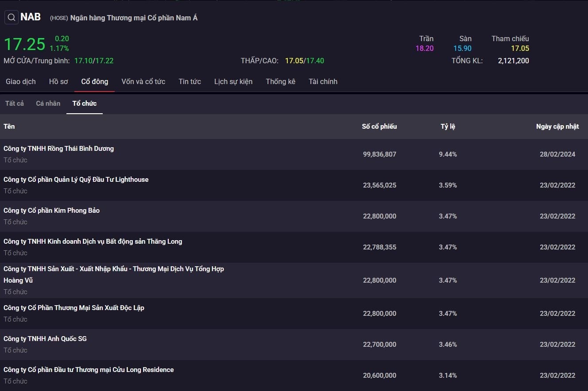
Task: Click the NAB ticker symbol
Action: pyautogui.click(x=31, y=17)
